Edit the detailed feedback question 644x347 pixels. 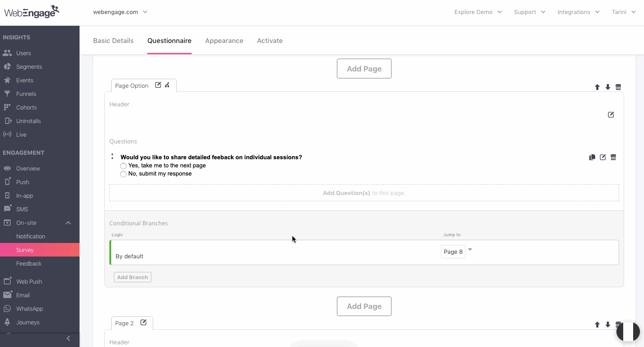click(x=603, y=157)
